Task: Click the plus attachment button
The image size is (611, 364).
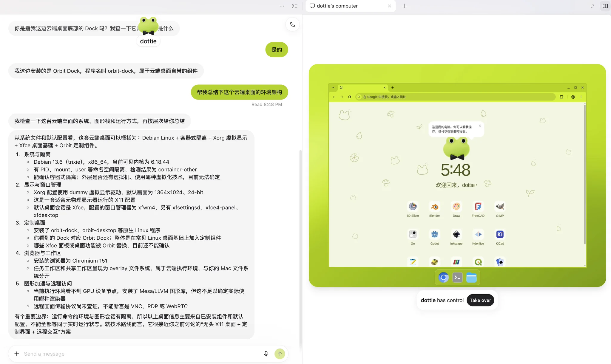Action: [17, 354]
